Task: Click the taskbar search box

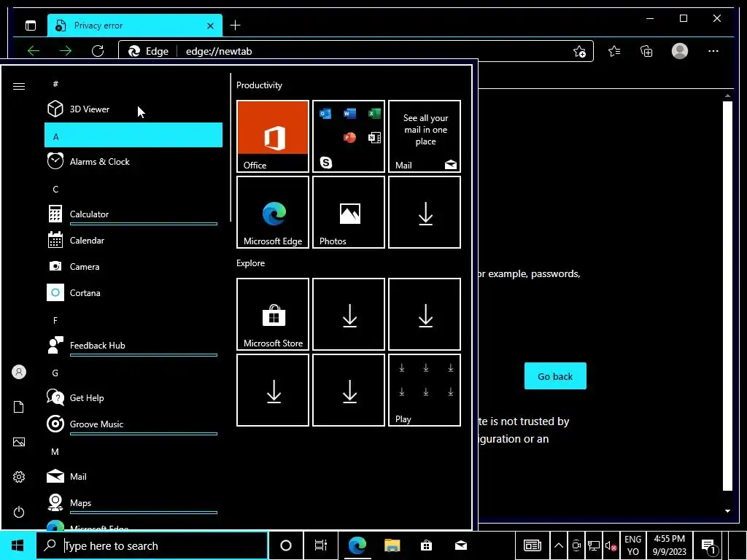Action: pos(152,545)
